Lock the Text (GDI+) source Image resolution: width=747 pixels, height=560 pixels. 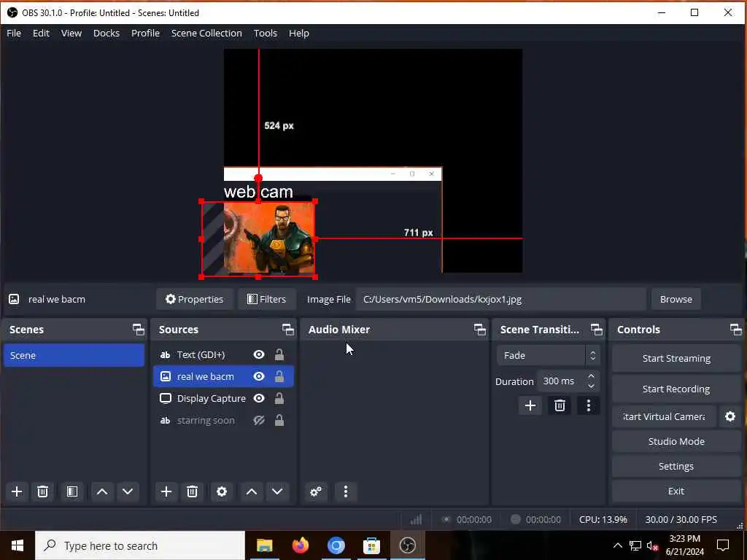[279, 355]
